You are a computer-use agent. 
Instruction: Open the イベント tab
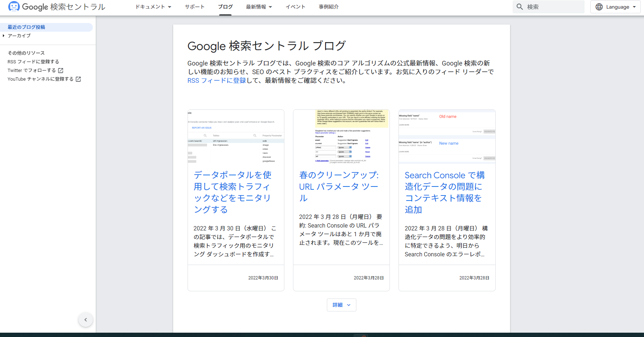(x=296, y=7)
